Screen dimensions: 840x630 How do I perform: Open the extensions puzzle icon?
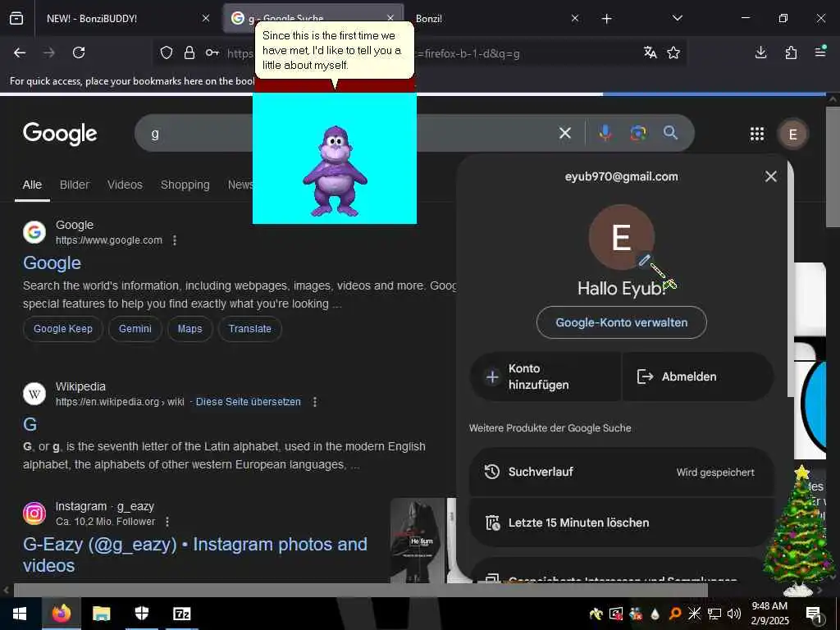click(791, 52)
